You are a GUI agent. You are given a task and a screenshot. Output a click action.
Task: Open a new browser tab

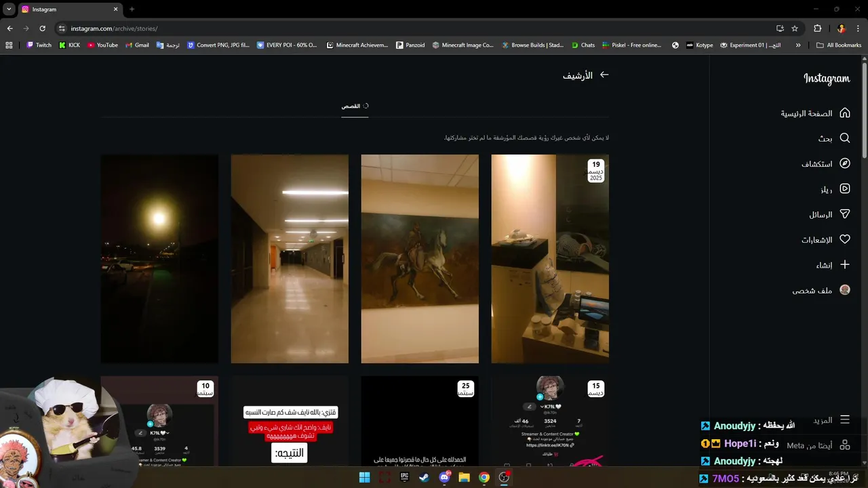[132, 9]
